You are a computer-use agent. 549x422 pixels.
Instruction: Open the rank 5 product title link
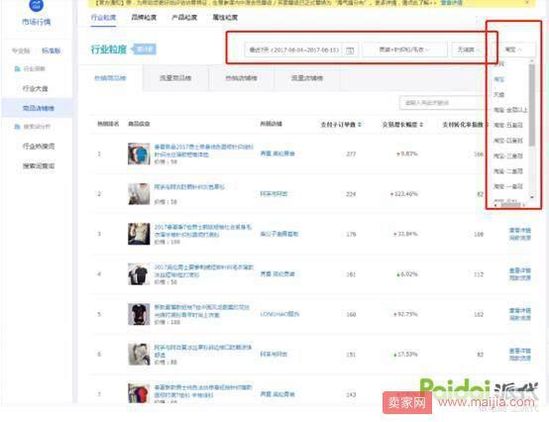(202, 311)
